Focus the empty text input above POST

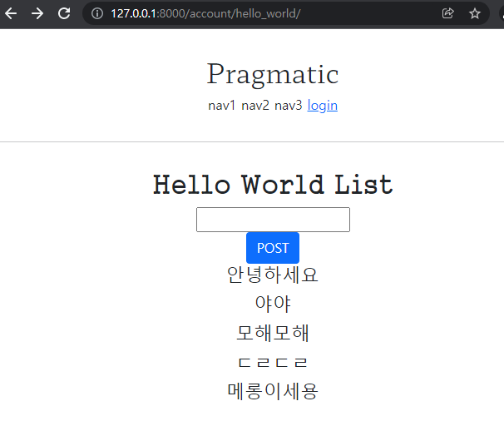tap(274, 220)
